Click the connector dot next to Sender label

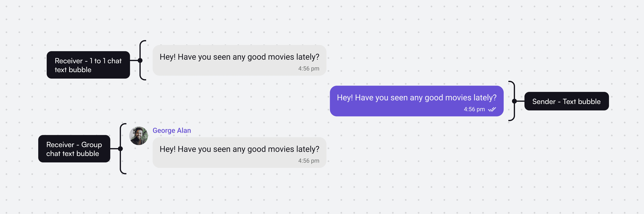(x=514, y=101)
